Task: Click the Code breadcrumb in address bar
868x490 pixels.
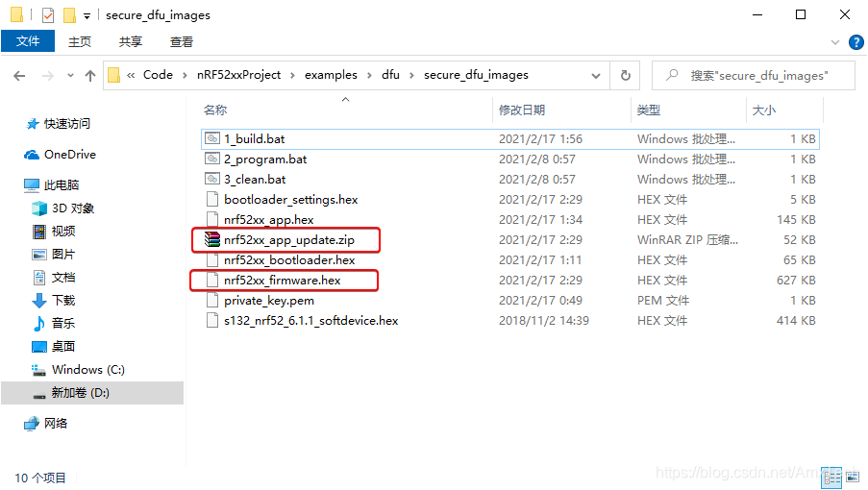Action: (158, 75)
